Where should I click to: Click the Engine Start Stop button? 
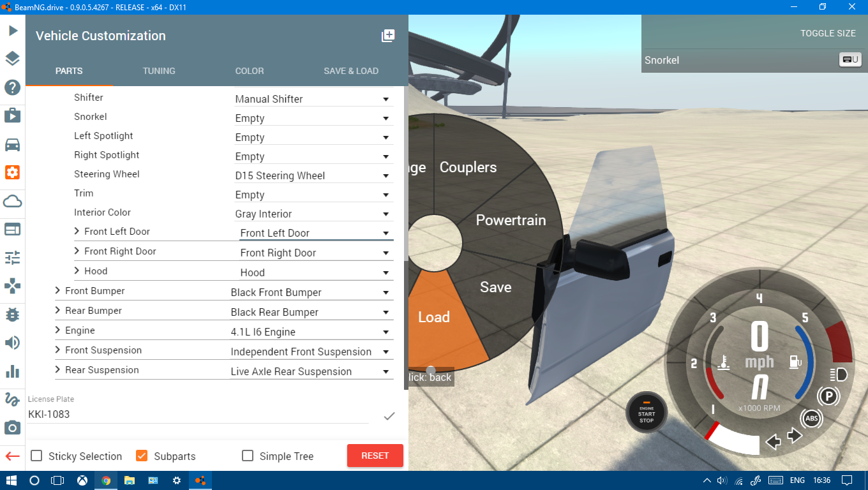click(x=647, y=412)
